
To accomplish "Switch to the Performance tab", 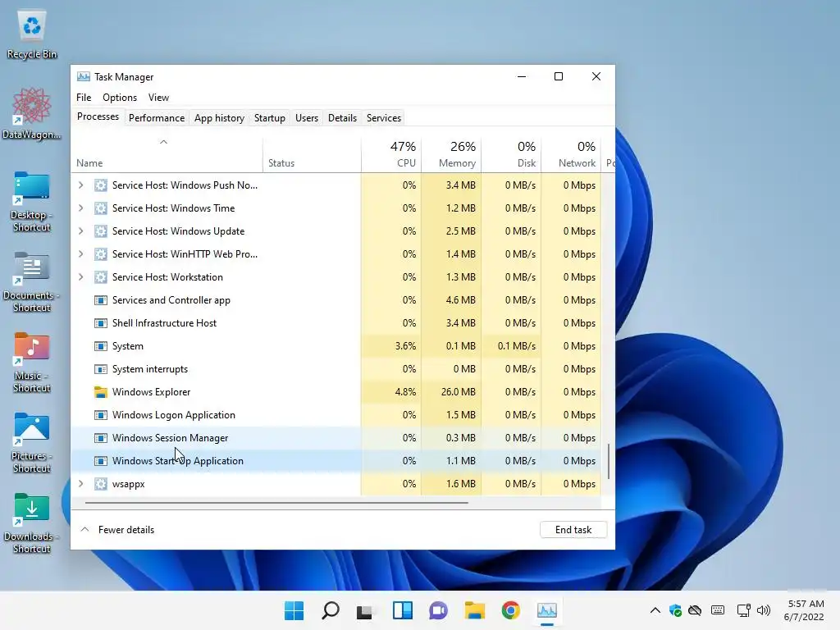I will point(157,118).
